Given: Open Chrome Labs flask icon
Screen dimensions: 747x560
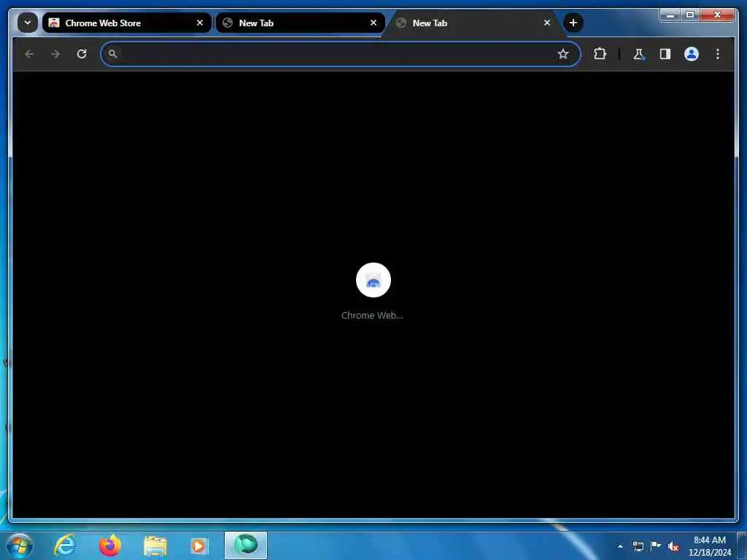Looking at the screenshot, I should tap(638, 54).
